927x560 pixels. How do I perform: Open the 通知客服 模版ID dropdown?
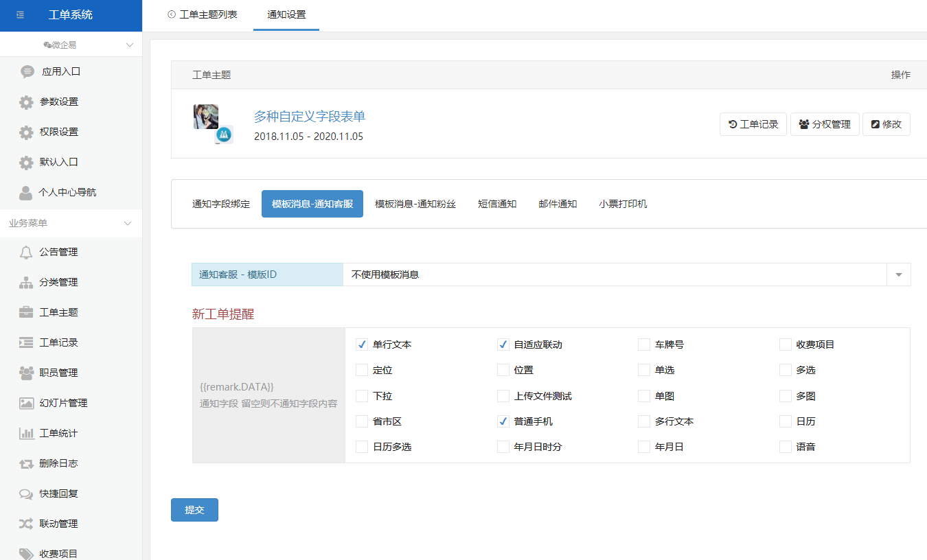point(898,275)
